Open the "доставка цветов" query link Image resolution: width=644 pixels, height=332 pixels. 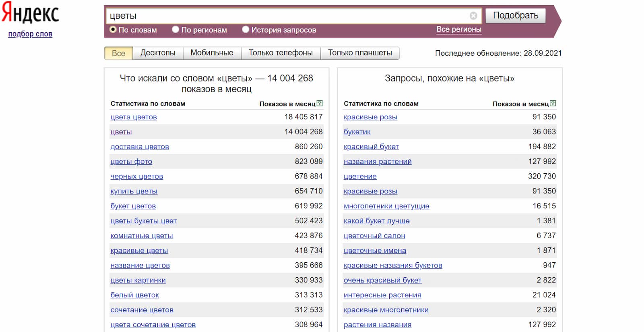click(x=140, y=147)
